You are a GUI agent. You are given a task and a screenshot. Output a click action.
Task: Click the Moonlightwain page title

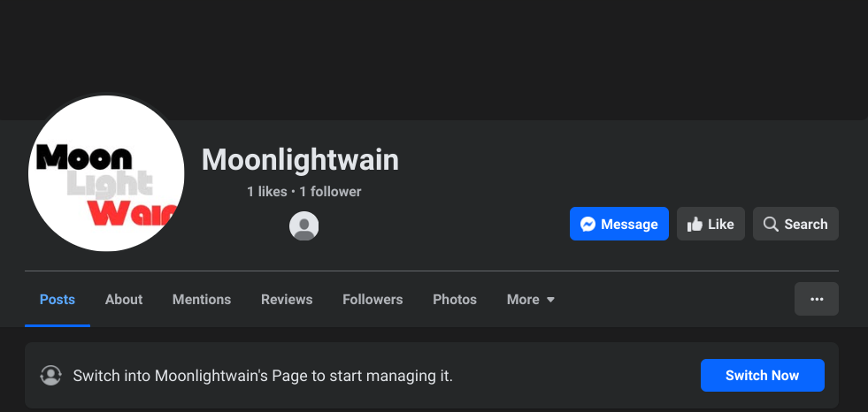pos(300,159)
